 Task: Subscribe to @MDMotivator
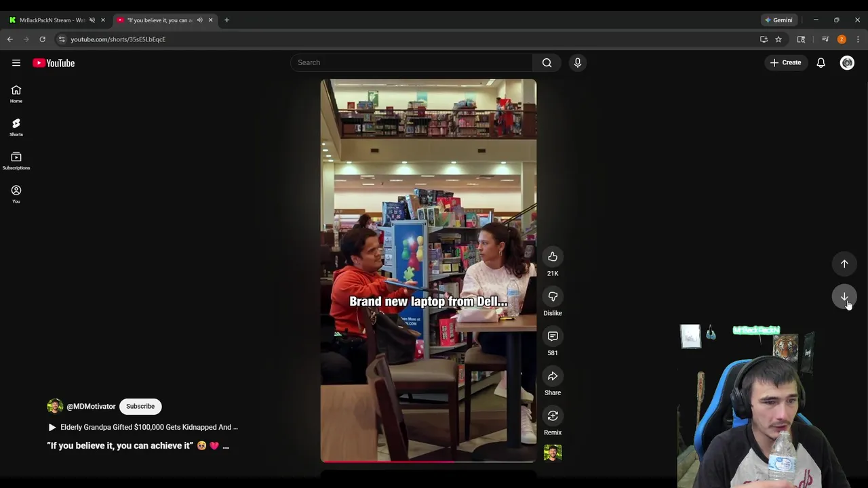140,406
